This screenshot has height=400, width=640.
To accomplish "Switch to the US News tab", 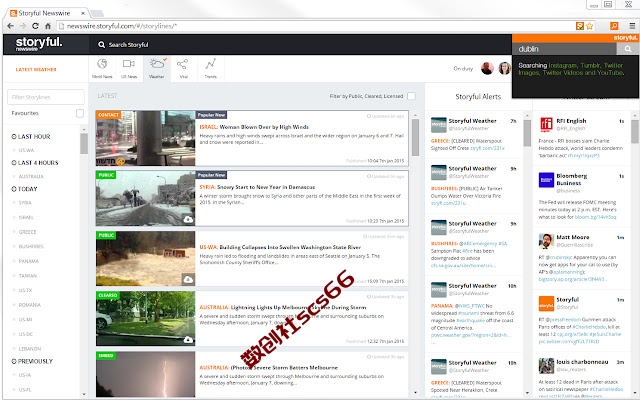I will point(129,68).
